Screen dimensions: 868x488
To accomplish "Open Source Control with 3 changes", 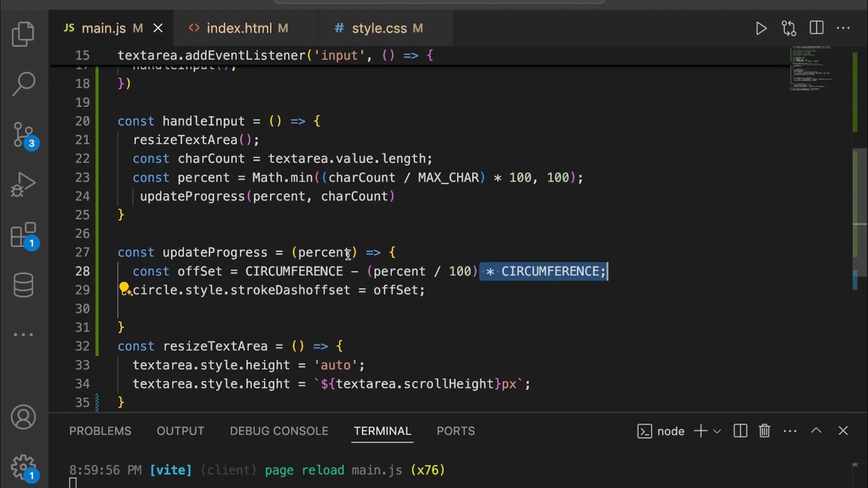I will 23,135.
